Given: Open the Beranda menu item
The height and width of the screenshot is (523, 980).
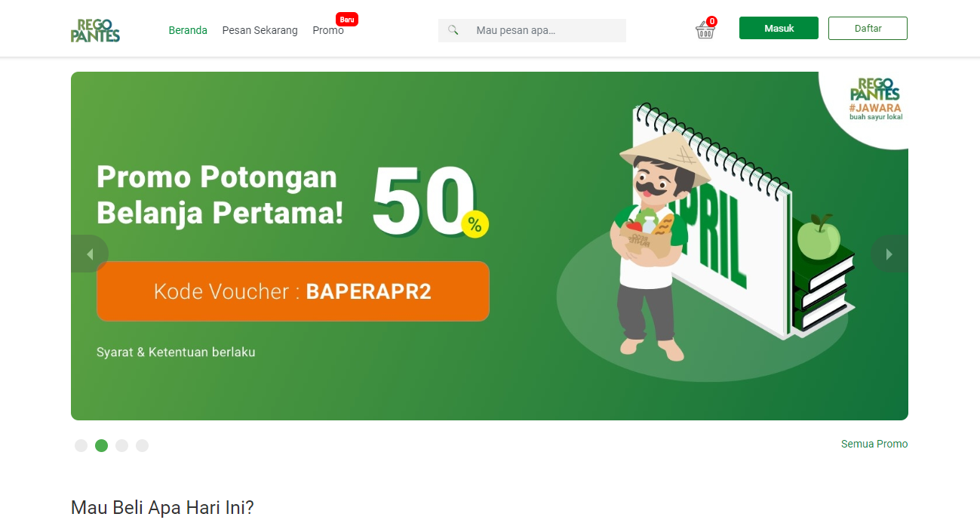Looking at the screenshot, I should pyautogui.click(x=188, y=30).
